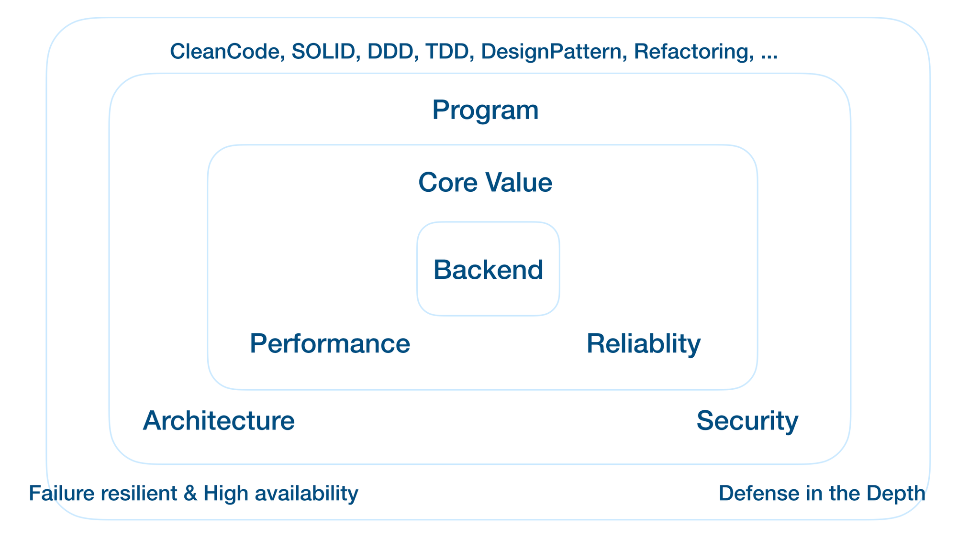Select the Performance label

click(x=330, y=343)
